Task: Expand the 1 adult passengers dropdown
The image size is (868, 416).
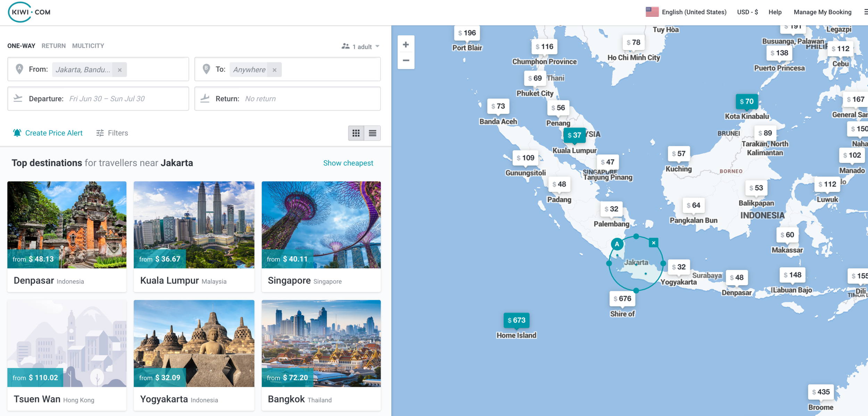Action: [360, 47]
